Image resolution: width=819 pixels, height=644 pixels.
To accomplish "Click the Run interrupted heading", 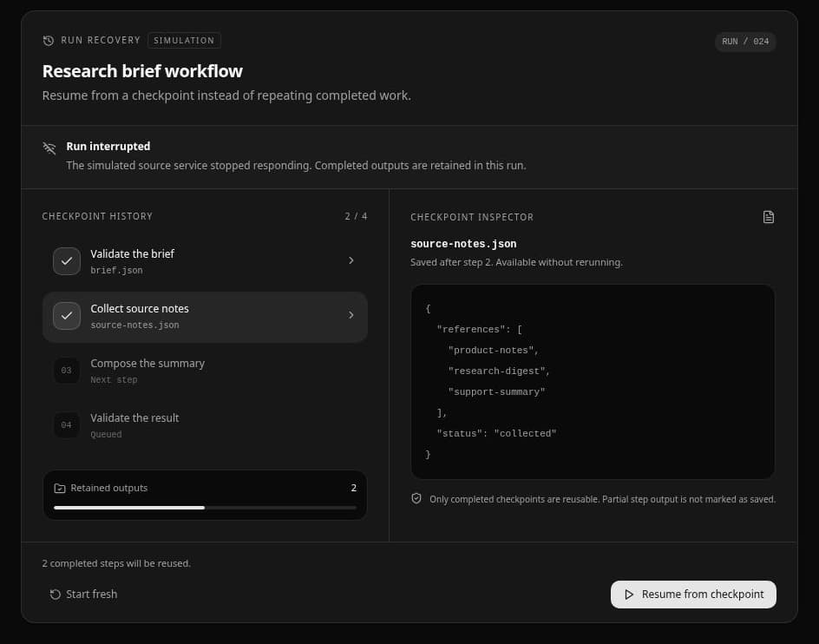I will 108,147.
